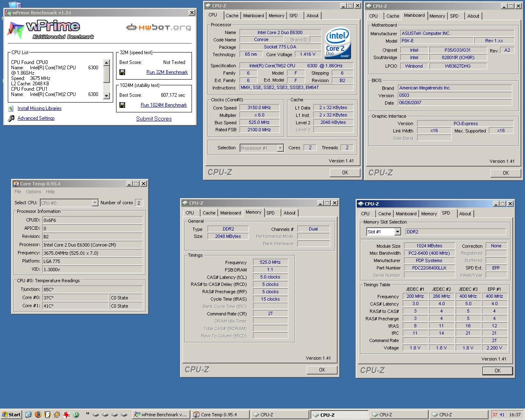Screen dimensions: 525x420
Task: Switch to Core Temp 0.95.4 in the taskbar
Action: click(x=221, y=415)
